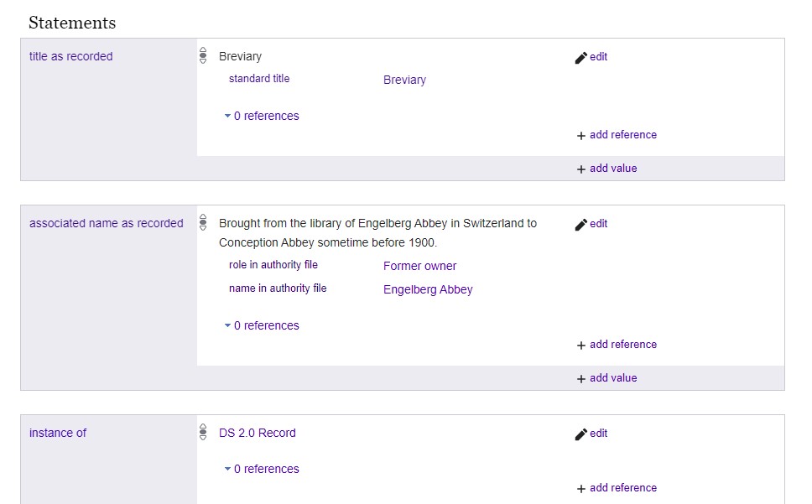812x504 pixels.
Task: Click rank selector icon next to Breviary
Action: coord(203,56)
